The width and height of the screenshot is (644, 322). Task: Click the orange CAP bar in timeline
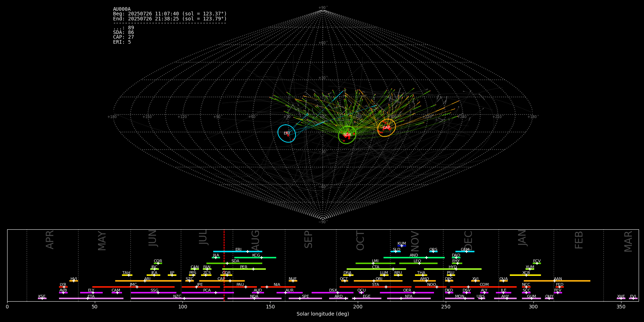pyautogui.click(x=222, y=281)
